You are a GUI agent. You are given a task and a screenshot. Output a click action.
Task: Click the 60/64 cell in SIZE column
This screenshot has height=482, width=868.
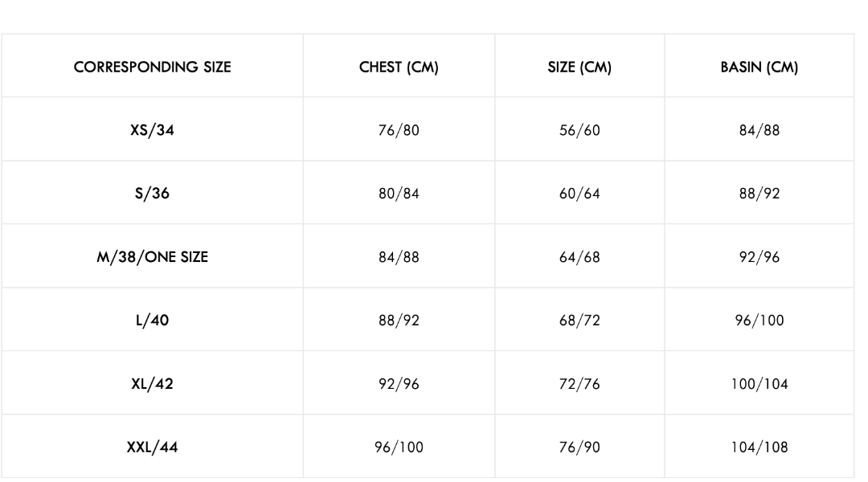pos(579,193)
